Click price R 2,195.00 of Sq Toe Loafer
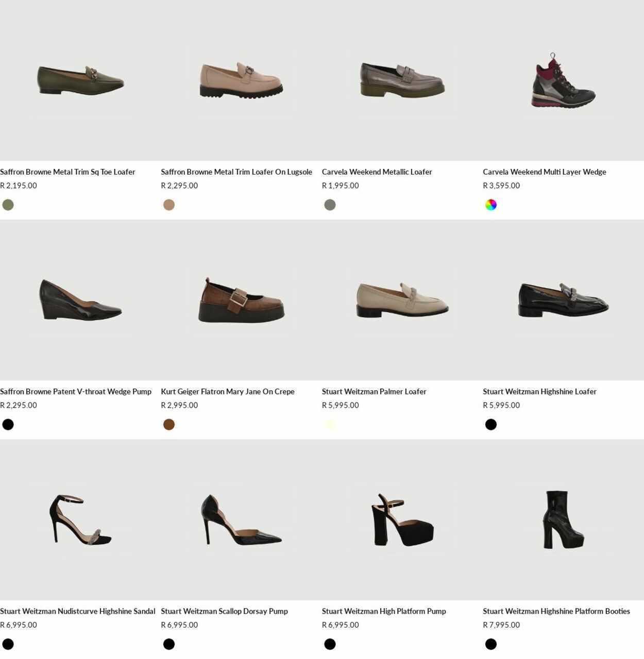The height and width of the screenshot is (659, 644). tap(19, 186)
